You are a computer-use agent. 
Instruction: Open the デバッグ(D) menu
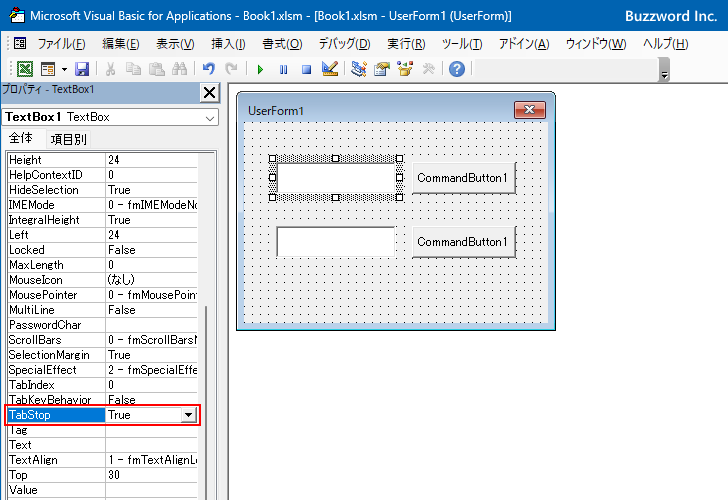pos(344,44)
